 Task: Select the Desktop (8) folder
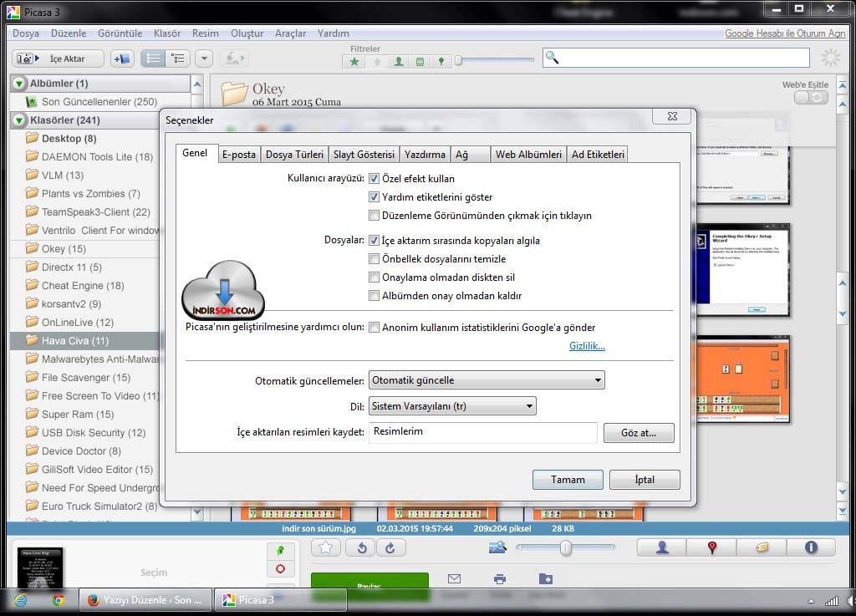[x=69, y=139]
